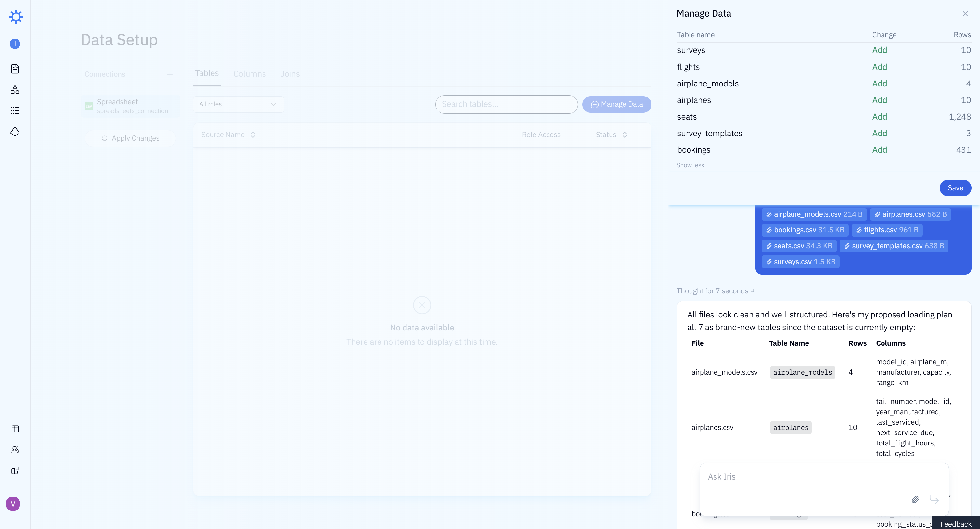This screenshot has height=529, width=980.
Task: Switch to the Columns tab
Action: (x=250, y=74)
